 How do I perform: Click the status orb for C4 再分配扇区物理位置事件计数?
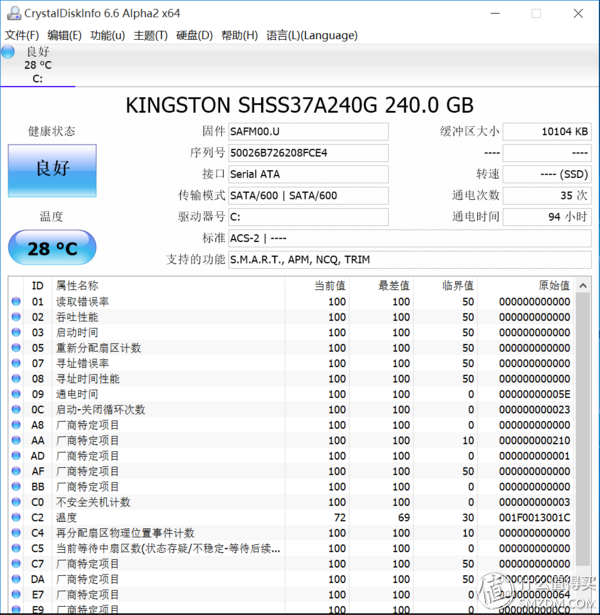pos(16,533)
